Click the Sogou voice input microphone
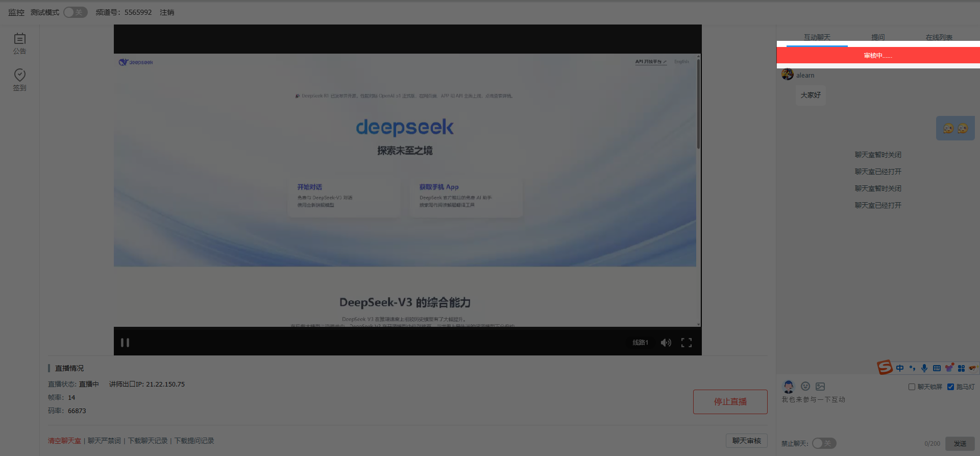This screenshot has width=980, height=456. pos(924,368)
